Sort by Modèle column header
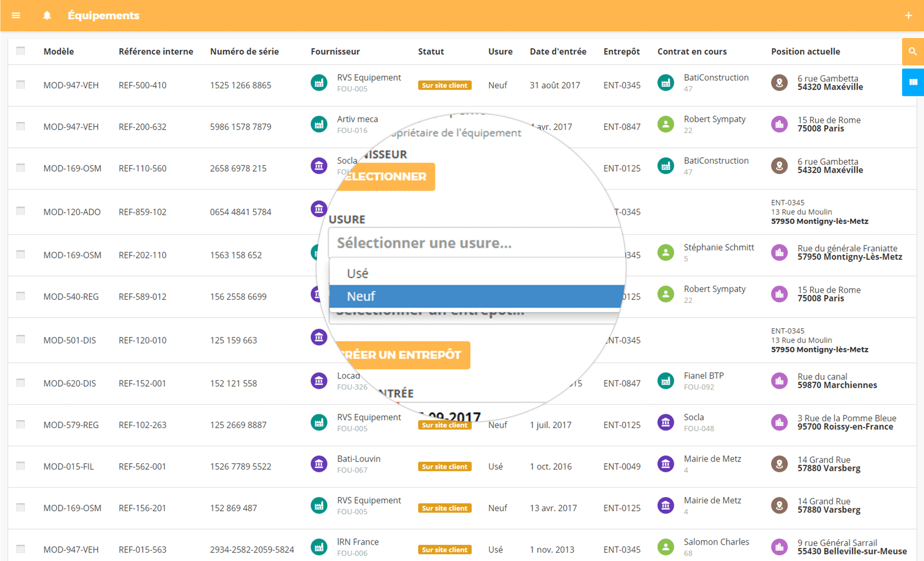Image resolution: width=924 pixels, height=561 pixels. [59, 51]
